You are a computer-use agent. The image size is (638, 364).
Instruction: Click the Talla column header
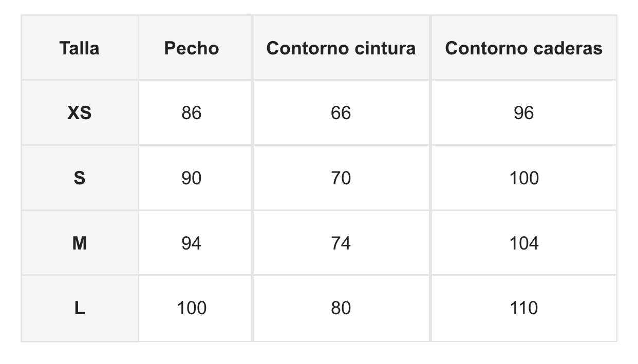80,48
